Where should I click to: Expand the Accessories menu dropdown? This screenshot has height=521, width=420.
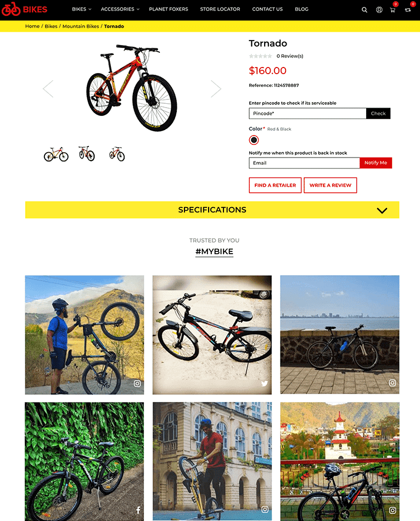(x=120, y=9)
